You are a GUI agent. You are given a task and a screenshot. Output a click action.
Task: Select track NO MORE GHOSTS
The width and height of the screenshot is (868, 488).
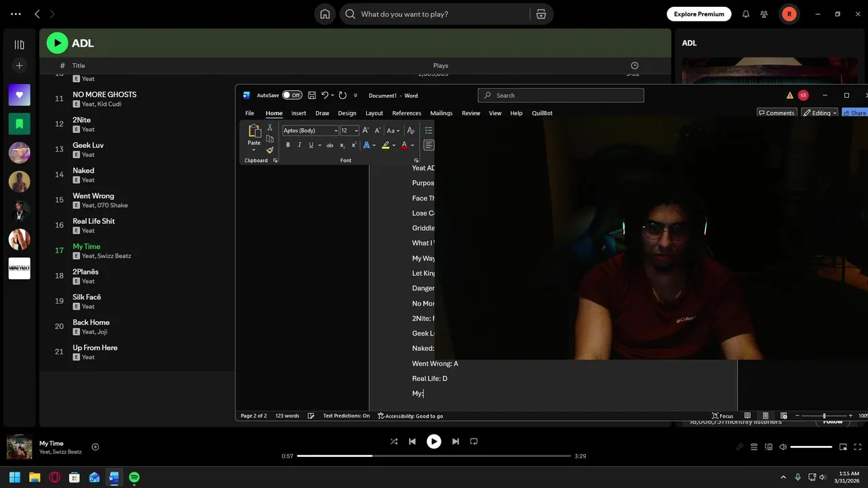[104, 95]
